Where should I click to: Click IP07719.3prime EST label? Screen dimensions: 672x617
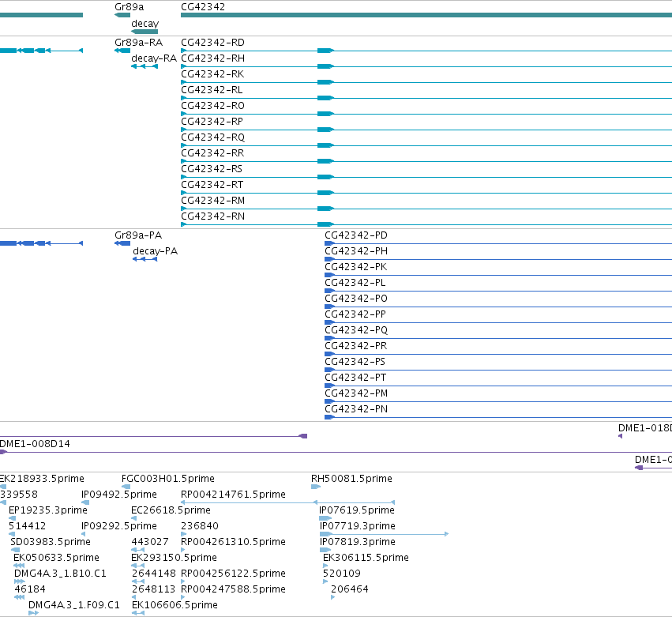coord(358,526)
